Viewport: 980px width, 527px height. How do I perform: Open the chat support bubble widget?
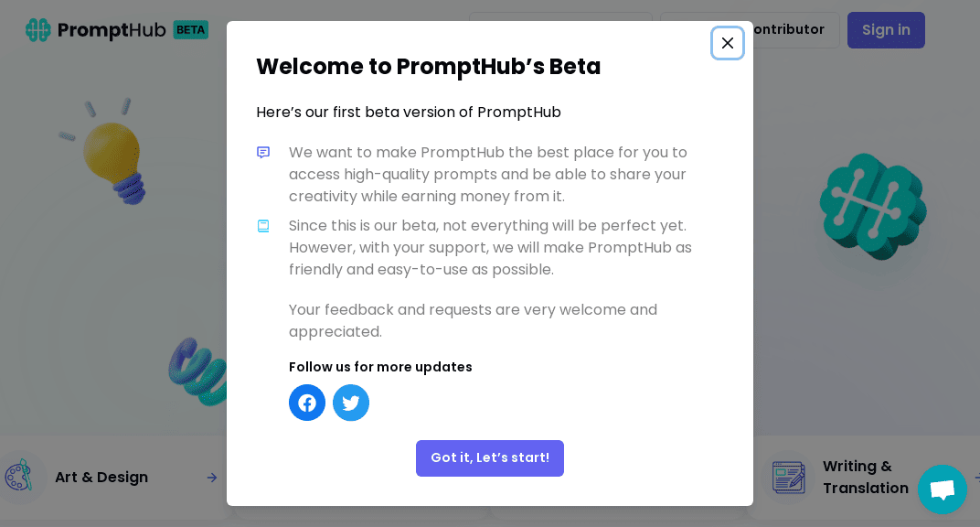[943, 489]
